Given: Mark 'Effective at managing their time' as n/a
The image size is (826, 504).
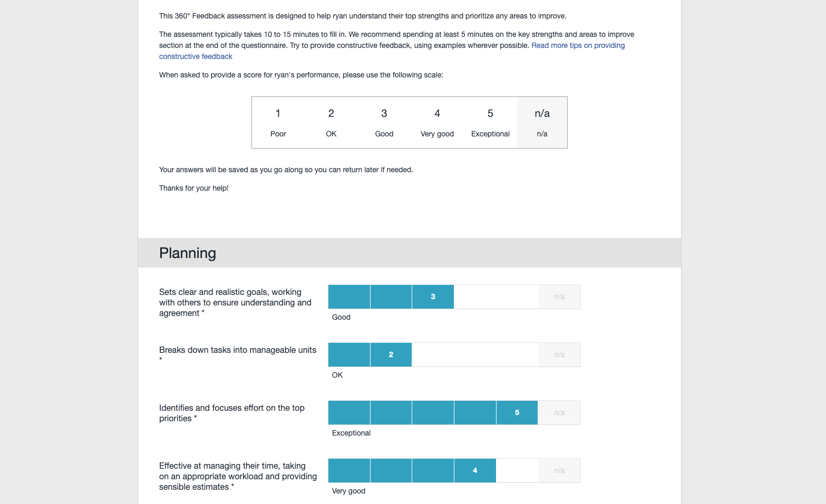Looking at the screenshot, I should [x=559, y=471].
